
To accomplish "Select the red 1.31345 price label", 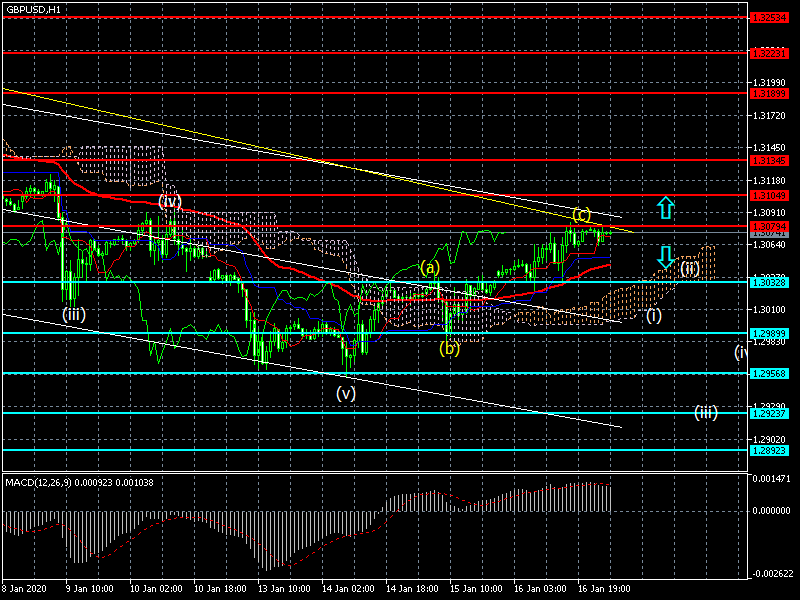I will 769,161.
